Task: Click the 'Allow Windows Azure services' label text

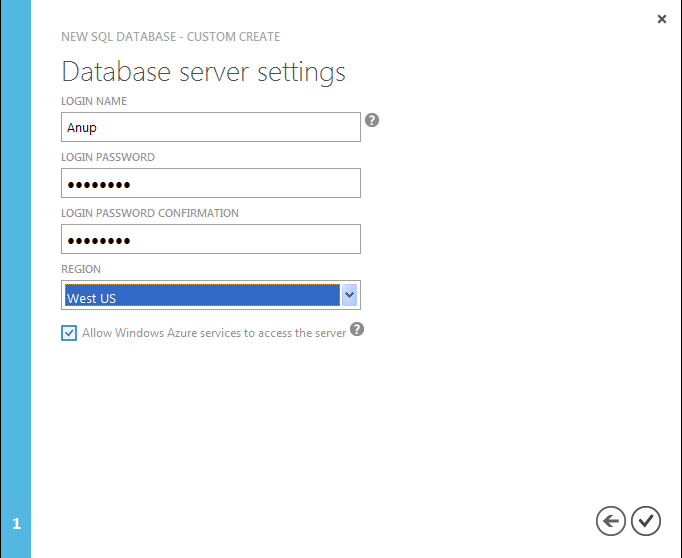Action: tap(214, 333)
